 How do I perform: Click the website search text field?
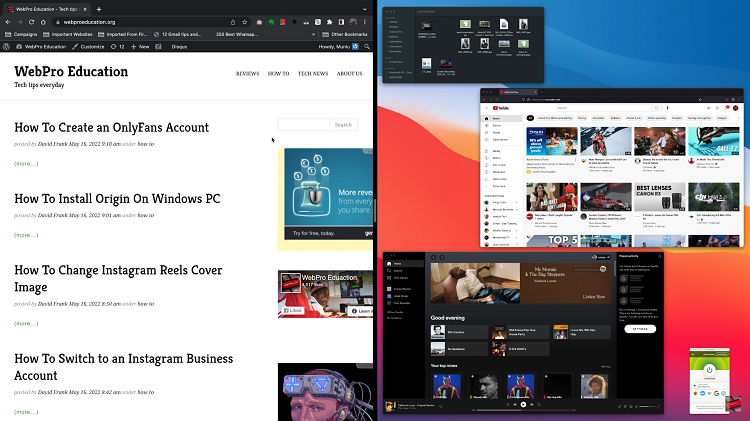(303, 125)
